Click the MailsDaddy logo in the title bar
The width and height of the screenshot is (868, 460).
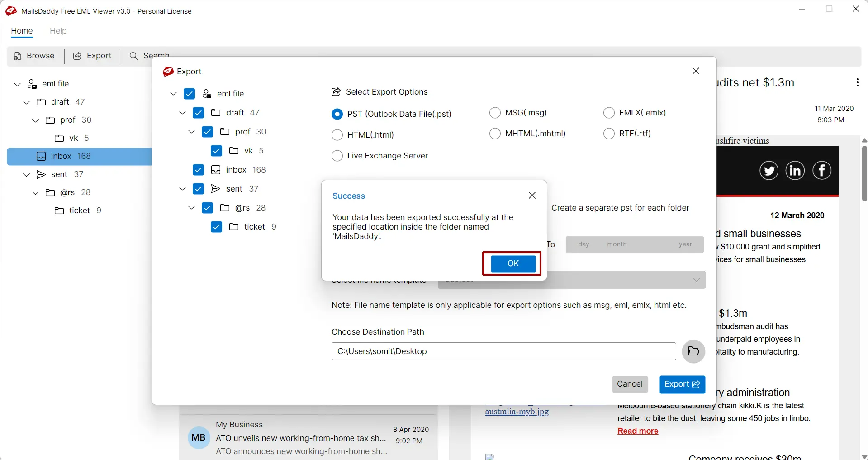[x=10, y=11]
